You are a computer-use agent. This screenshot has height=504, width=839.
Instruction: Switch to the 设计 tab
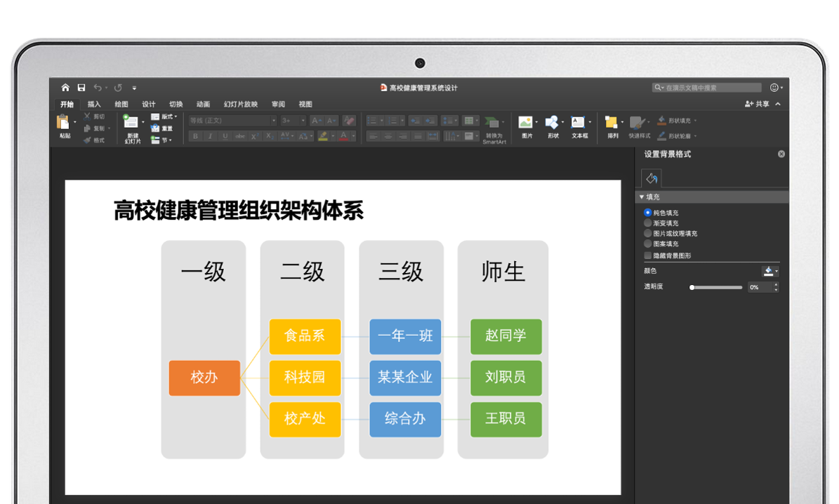click(149, 105)
